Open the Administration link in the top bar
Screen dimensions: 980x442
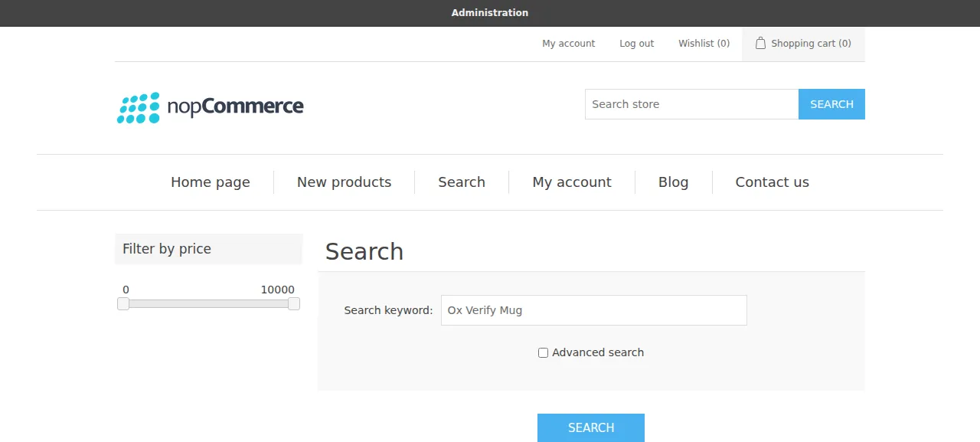click(490, 13)
